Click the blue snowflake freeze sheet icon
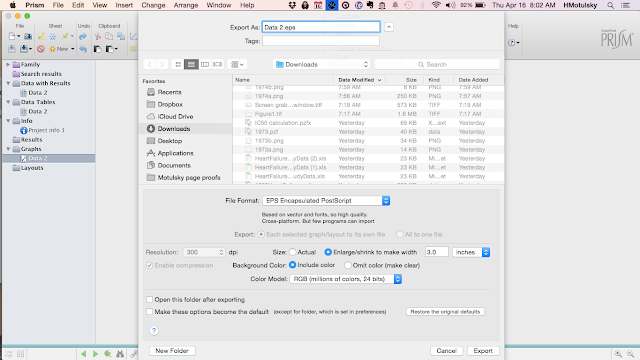Screen dimensions: 640x360 [x=53, y=36]
